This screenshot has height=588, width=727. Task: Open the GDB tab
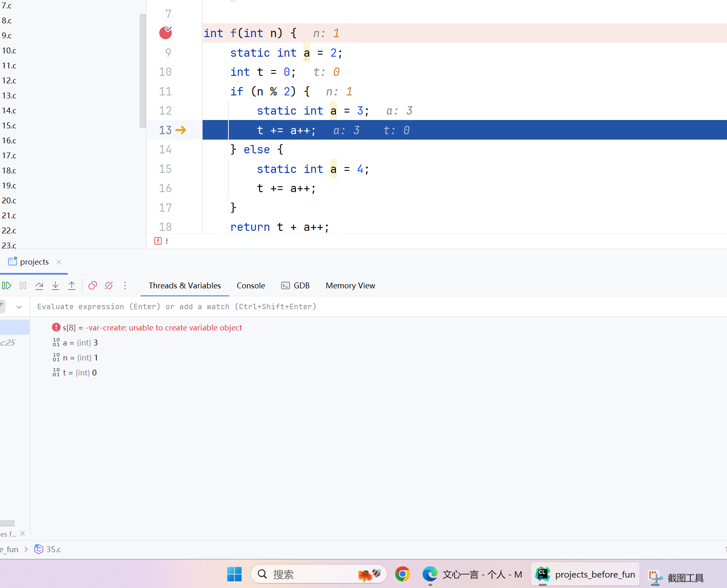(x=296, y=285)
